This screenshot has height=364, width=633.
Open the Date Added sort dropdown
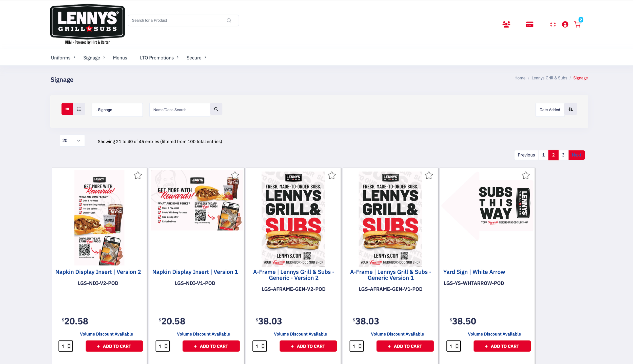click(x=550, y=110)
